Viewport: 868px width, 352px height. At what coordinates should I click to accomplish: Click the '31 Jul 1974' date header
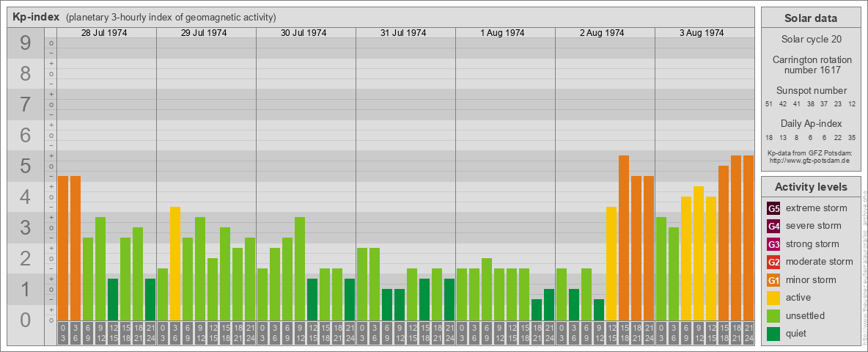(403, 33)
